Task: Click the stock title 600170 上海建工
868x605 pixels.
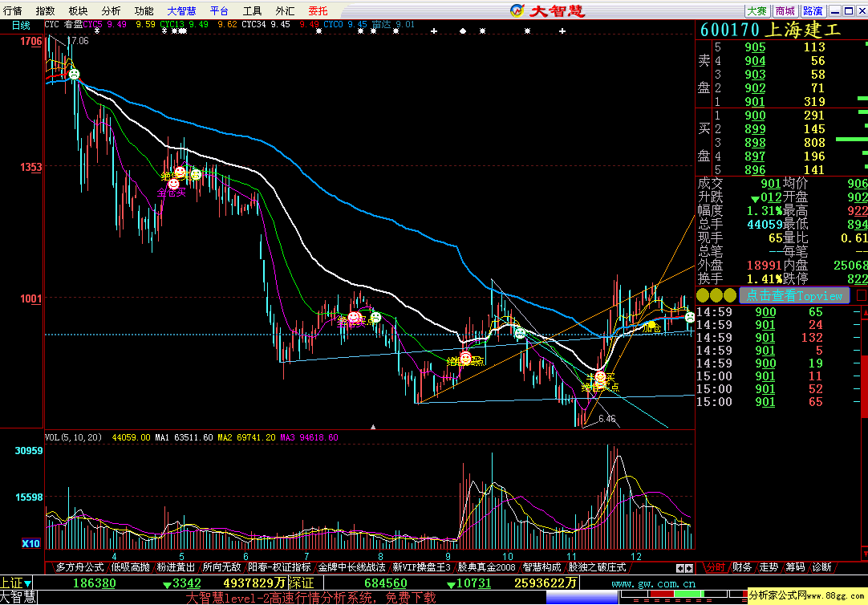Action: [x=771, y=30]
